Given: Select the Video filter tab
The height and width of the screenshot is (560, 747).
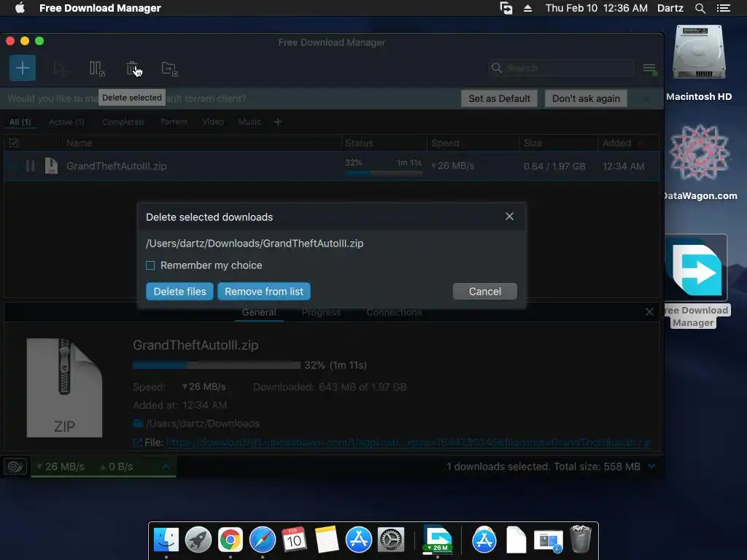Looking at the screenshot, I should 213,122.
